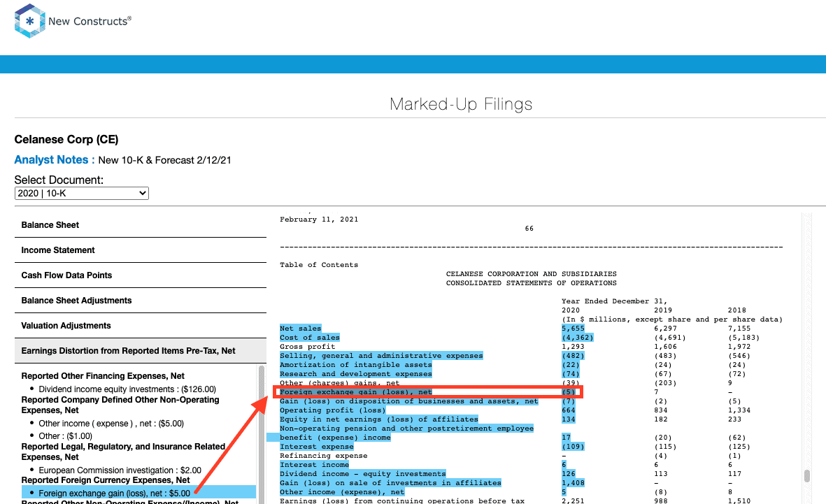Screen dimensions: 826x504
Task: Click the Operating profit (loss) line
Action: point(332,410)
